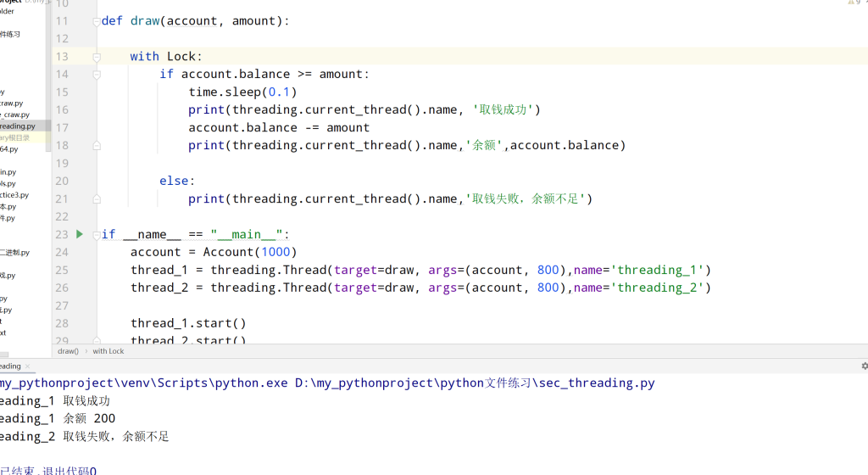Open the _craw.py file in project tree

click(15, 115)
